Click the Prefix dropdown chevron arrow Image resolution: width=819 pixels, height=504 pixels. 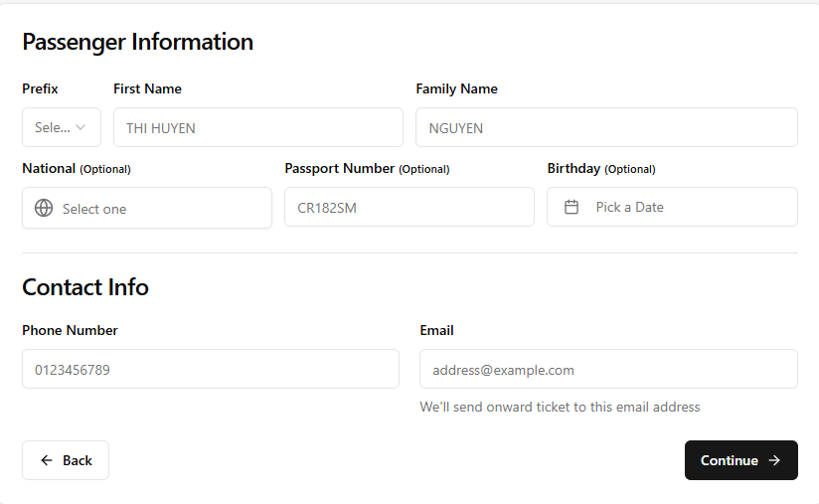(x=81, y=127)
